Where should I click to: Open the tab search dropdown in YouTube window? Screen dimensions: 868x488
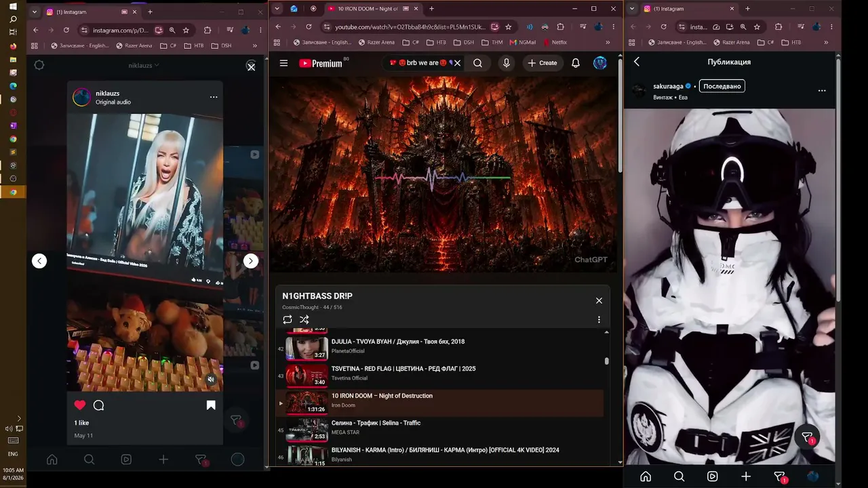[277, 9]
